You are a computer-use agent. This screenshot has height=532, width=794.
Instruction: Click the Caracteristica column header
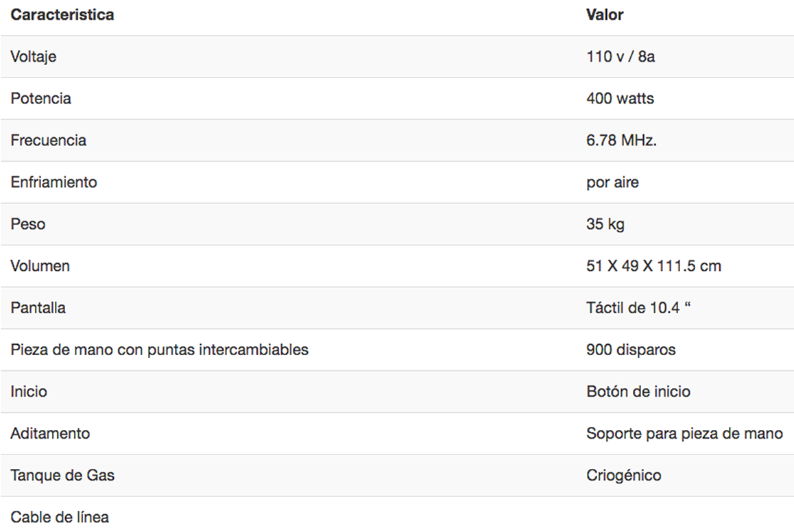click(62, 14)
